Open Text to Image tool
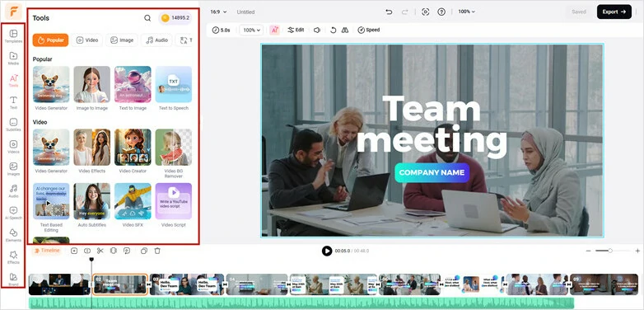 [133, 88]
